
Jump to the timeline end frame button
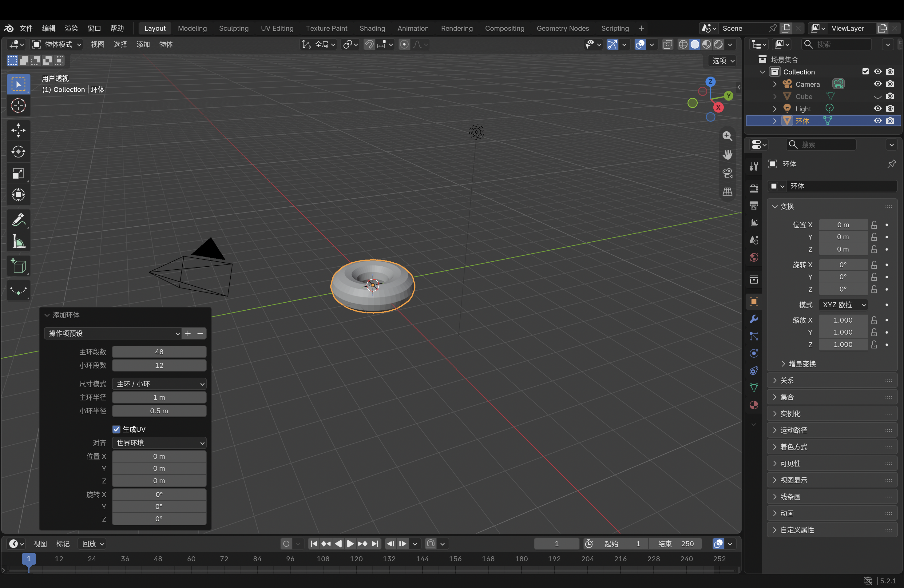click(375, 544)
